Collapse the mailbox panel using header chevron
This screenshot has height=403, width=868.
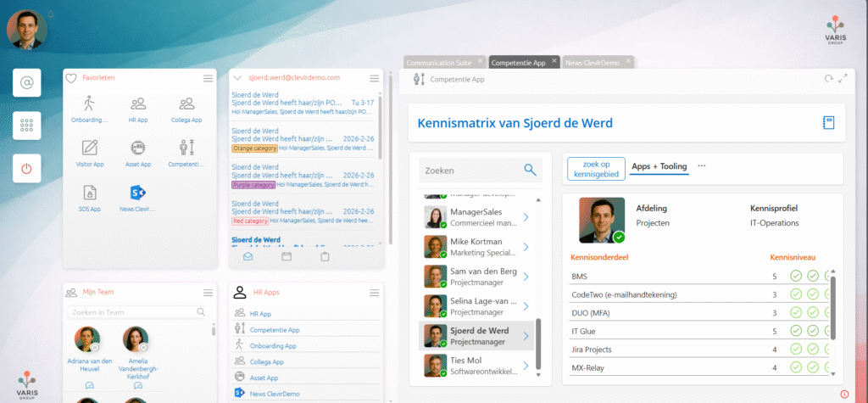point(239,77)
